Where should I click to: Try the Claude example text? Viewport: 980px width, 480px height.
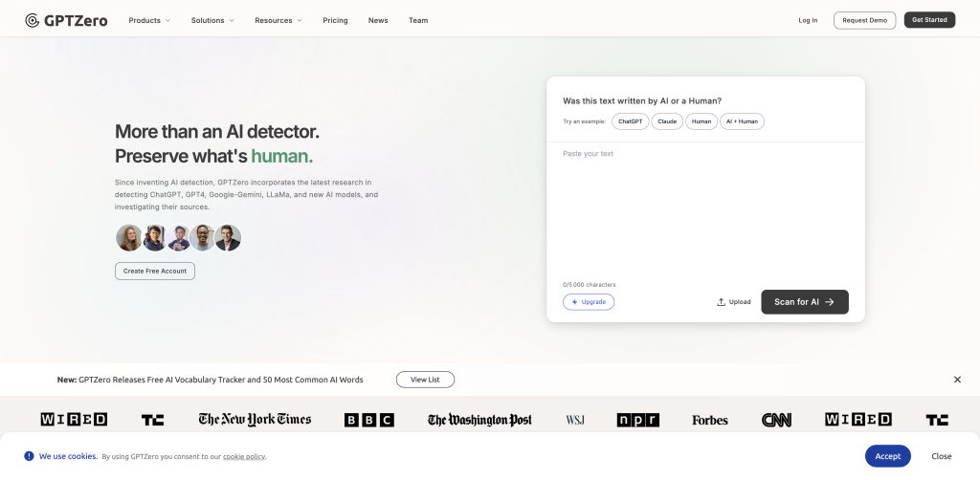pyautogui.click(x=667, y=121)
